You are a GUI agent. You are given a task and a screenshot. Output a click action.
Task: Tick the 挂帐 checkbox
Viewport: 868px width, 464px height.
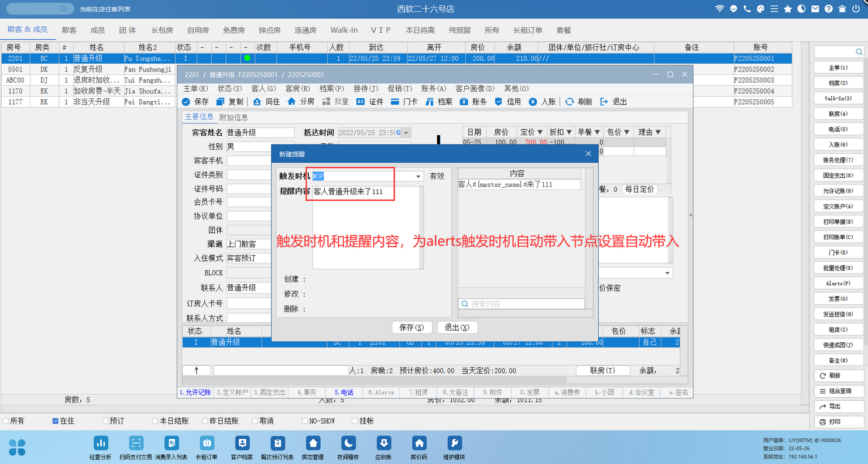coord(355,421)
